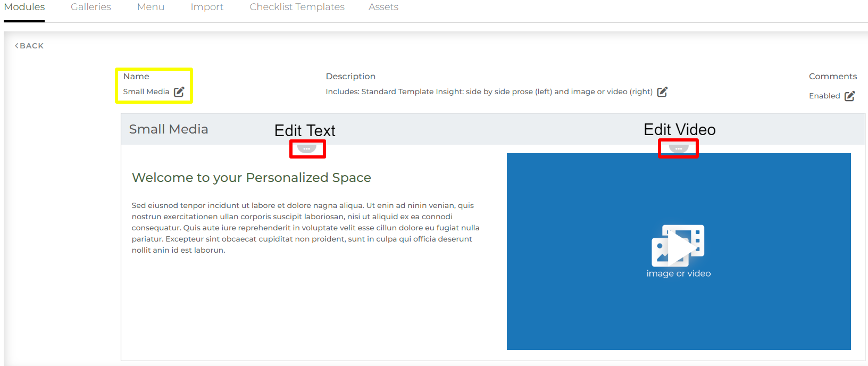Open the Checklist Templates tab
The width and height of the screenshot is (868, 366).
[x=297, y=7]
